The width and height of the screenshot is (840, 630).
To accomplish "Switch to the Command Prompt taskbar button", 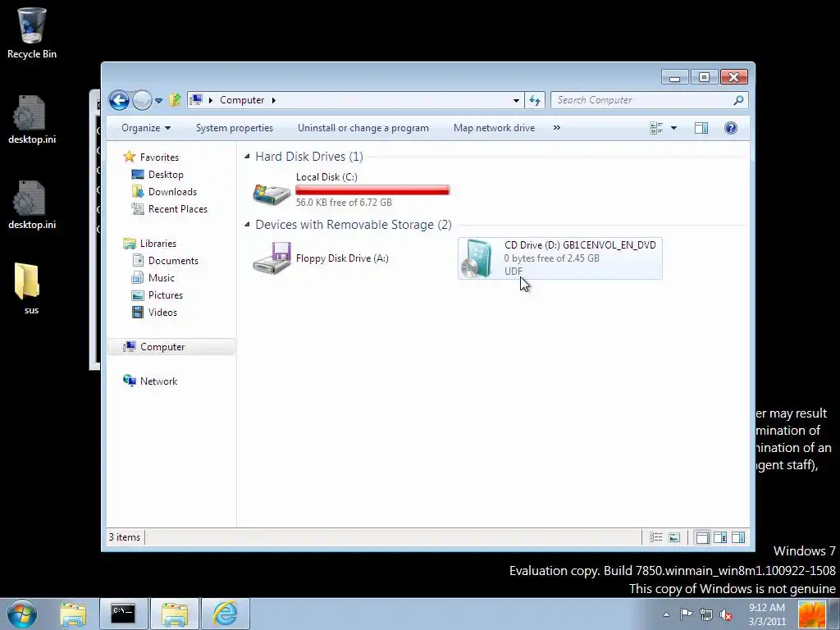I will [x=124, y=614].
